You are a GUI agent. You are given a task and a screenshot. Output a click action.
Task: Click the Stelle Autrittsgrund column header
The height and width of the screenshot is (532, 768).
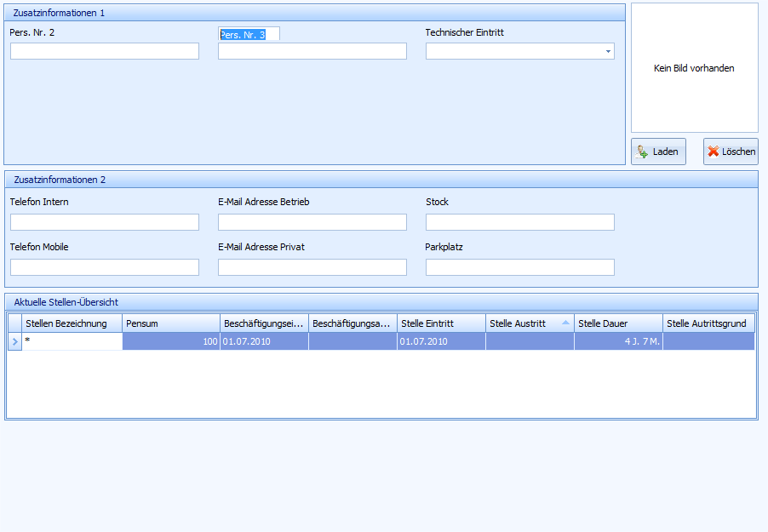[x=708, y=323]
